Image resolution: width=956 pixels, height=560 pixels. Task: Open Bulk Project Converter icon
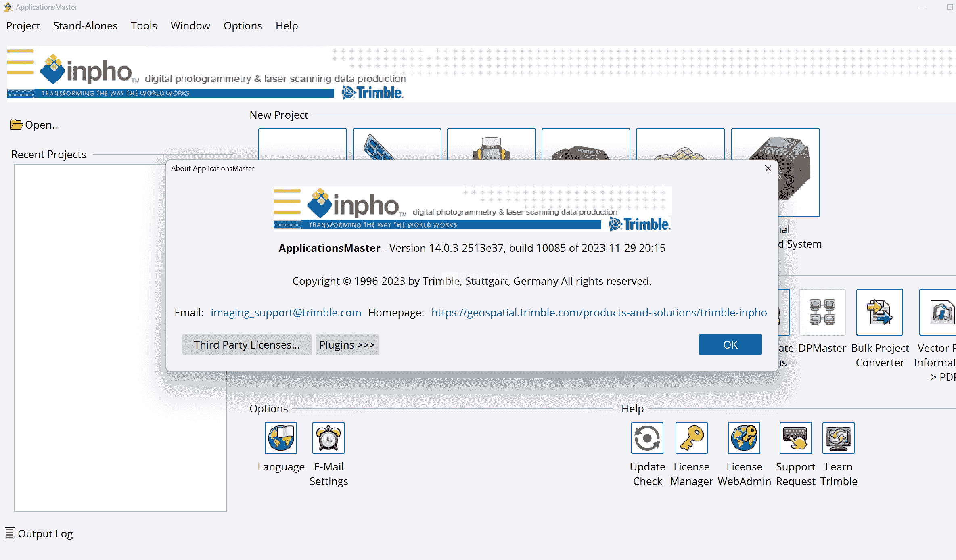[x=879, y=312]
